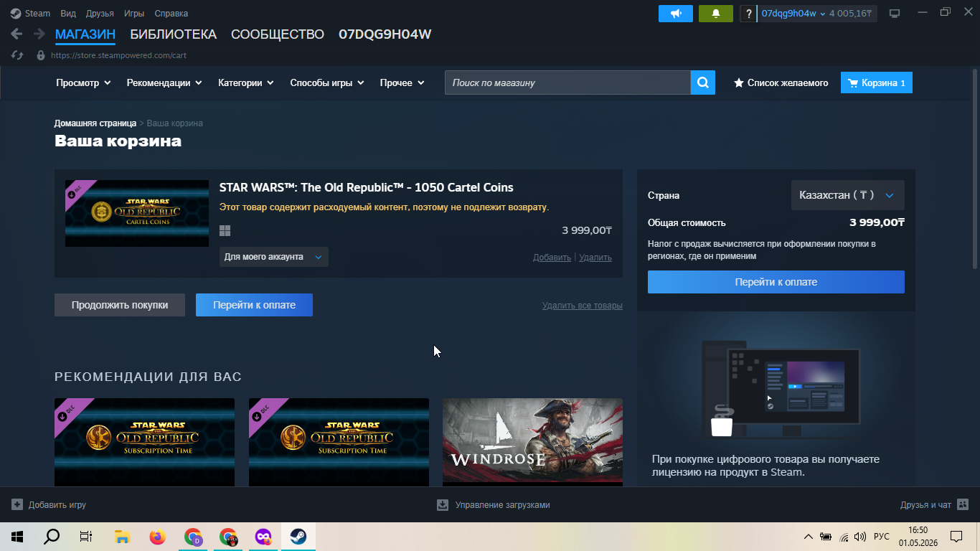Click the blue announcements megaphone icon
Screen dimensions: 980x551
coord(676,14)
